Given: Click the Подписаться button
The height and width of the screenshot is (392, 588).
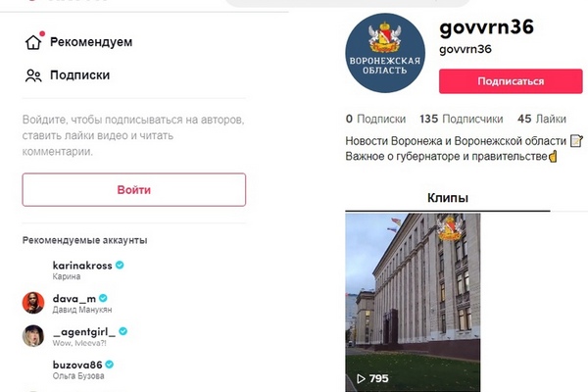Looking at the screenshot, I should [x=511, y=81].
